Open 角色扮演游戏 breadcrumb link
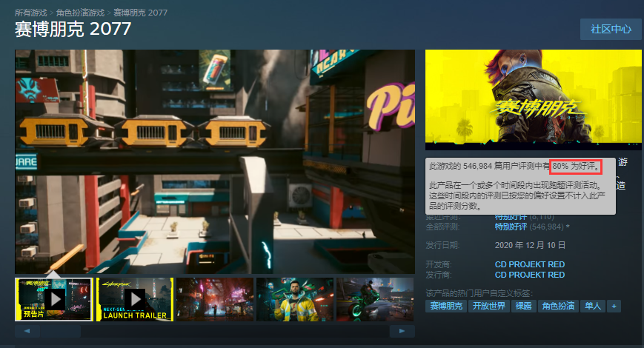This screenshot has height=348, width=644. click(x=80, y=13)
